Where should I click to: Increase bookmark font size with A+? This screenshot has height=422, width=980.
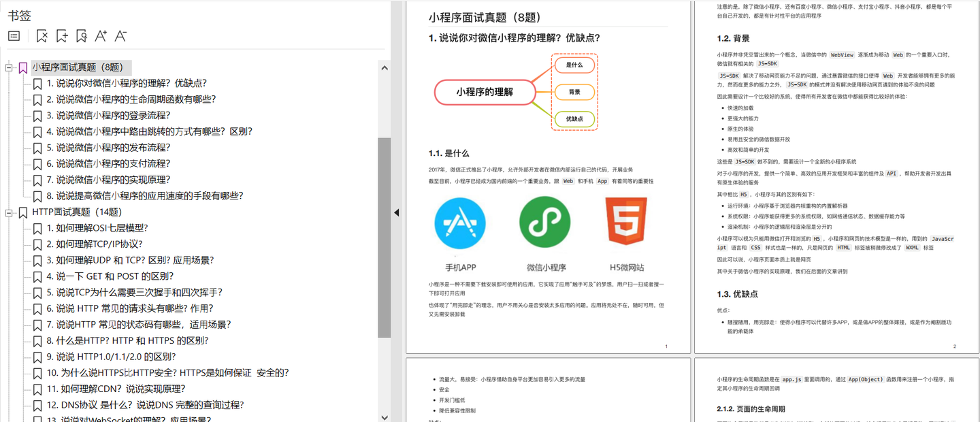click(x=101, y=36)
